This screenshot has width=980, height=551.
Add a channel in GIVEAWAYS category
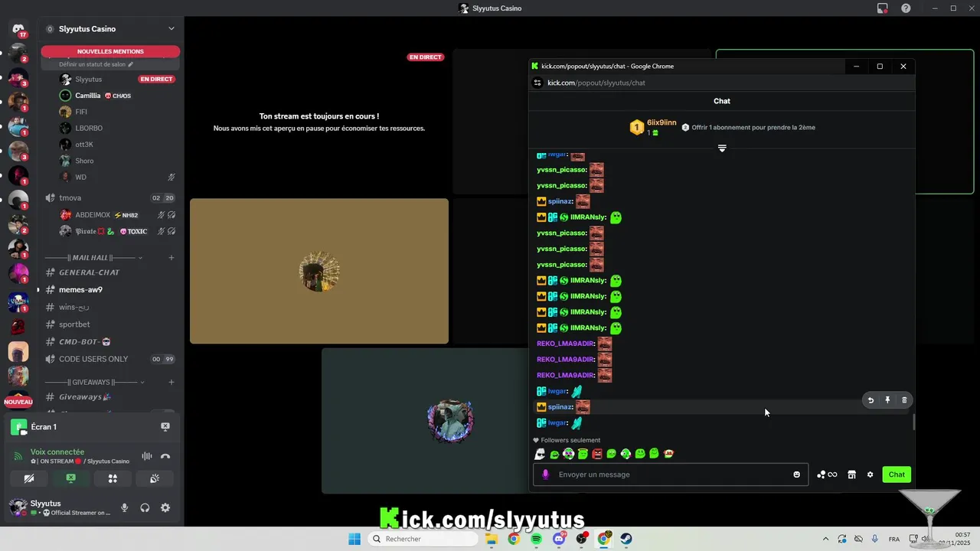(x=171, y=382)
